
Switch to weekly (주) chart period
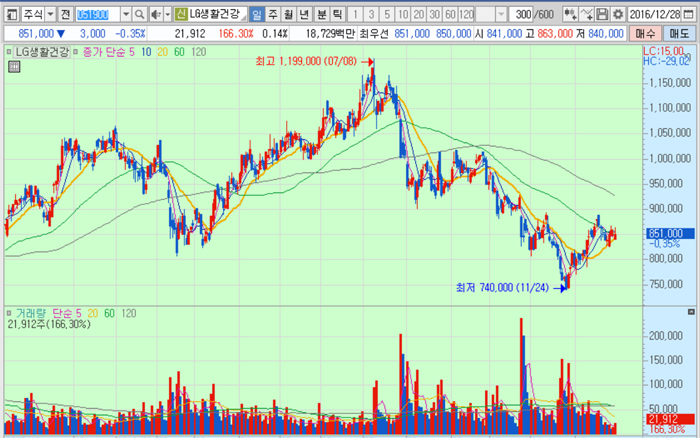click(273, 15)
